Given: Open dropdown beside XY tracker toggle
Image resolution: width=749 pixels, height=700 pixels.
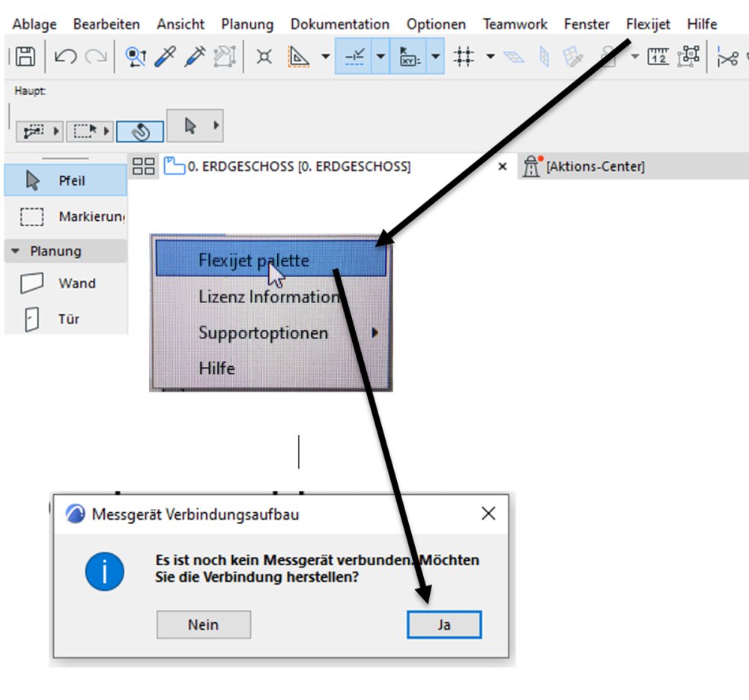Looking at the screenshot, I should [435, 56].
